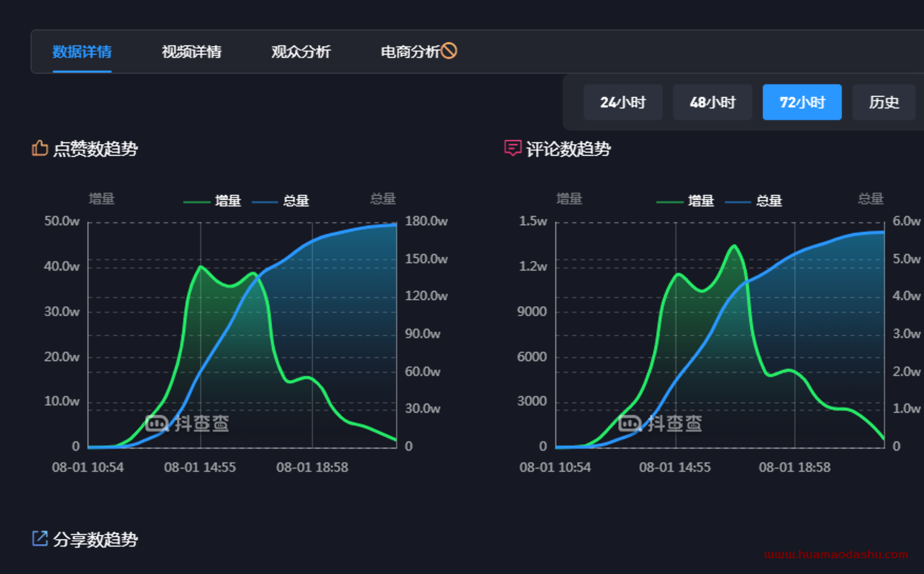
Task: Click the green increment peak in the comments chart
Action: click(x=734, y=246)
